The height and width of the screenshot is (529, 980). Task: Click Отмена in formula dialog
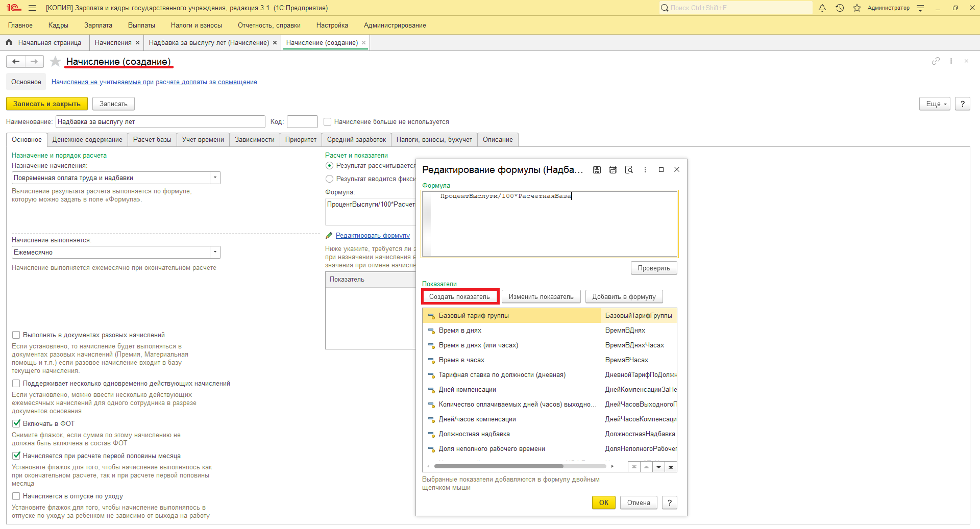[639, 503]
